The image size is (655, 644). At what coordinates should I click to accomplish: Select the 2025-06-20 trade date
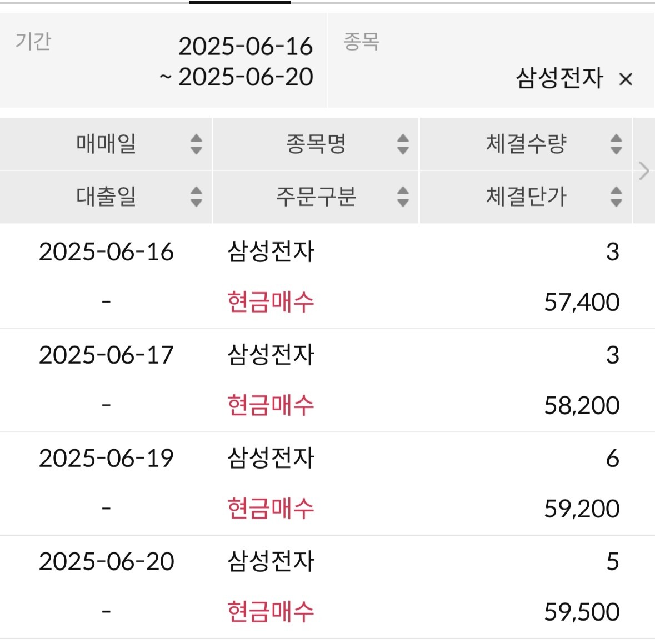[106, 561]
